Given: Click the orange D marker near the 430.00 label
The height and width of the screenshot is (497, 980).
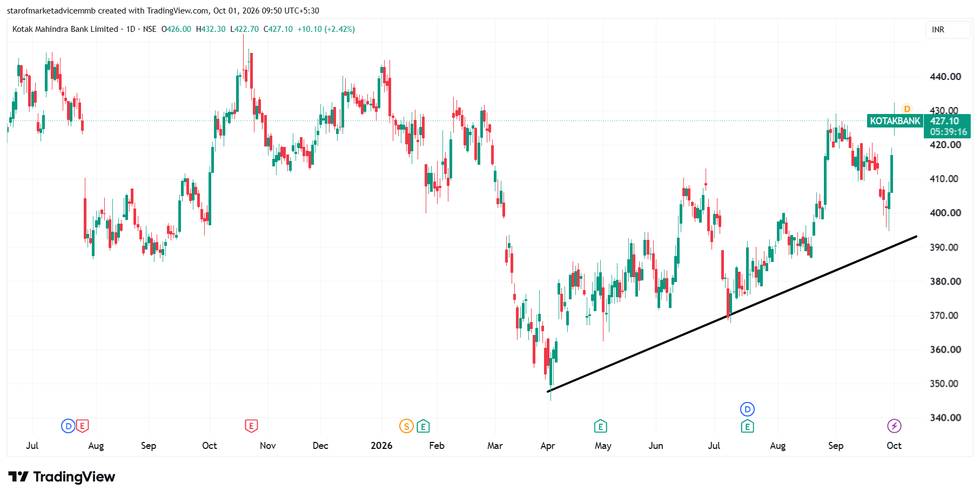Looking at the screenshot, I should click(x=907, y=109).
